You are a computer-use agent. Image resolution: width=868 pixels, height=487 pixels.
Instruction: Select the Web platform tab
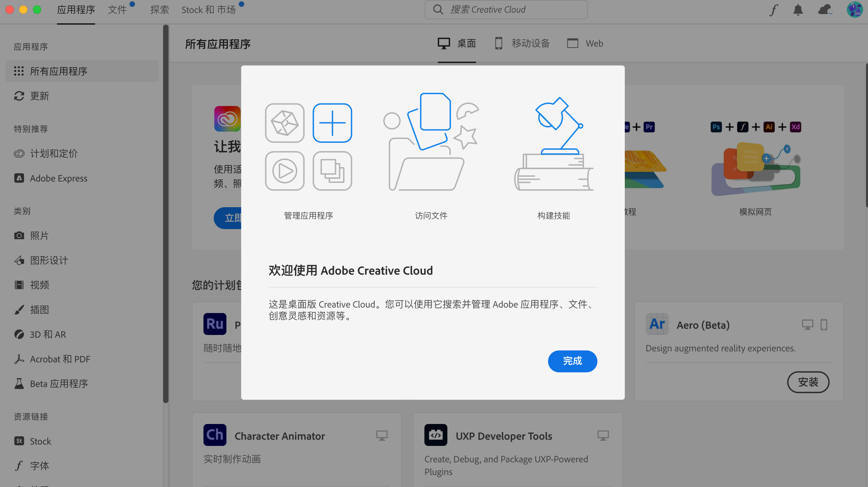pyautogui.click(x=585, y=43)
